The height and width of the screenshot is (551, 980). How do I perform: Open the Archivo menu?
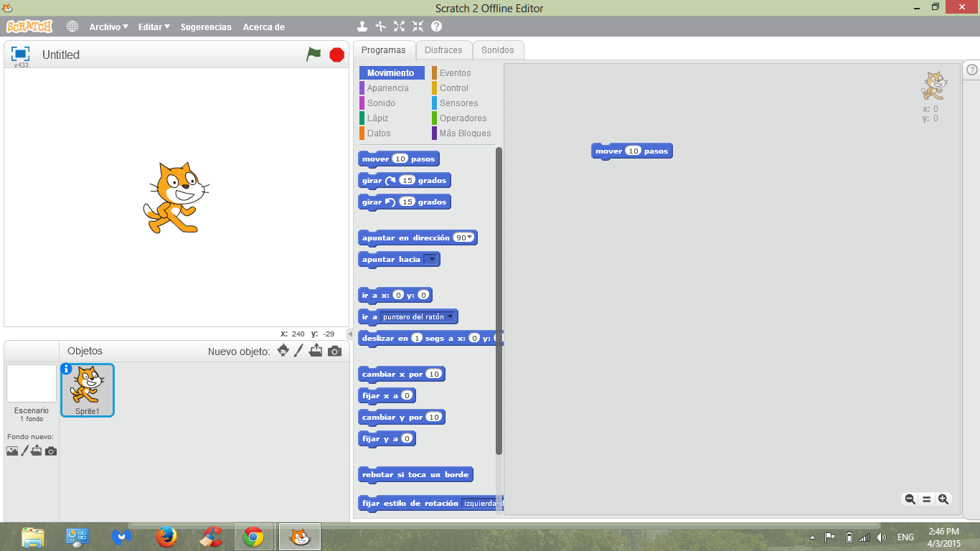click(x=108, y=27)
